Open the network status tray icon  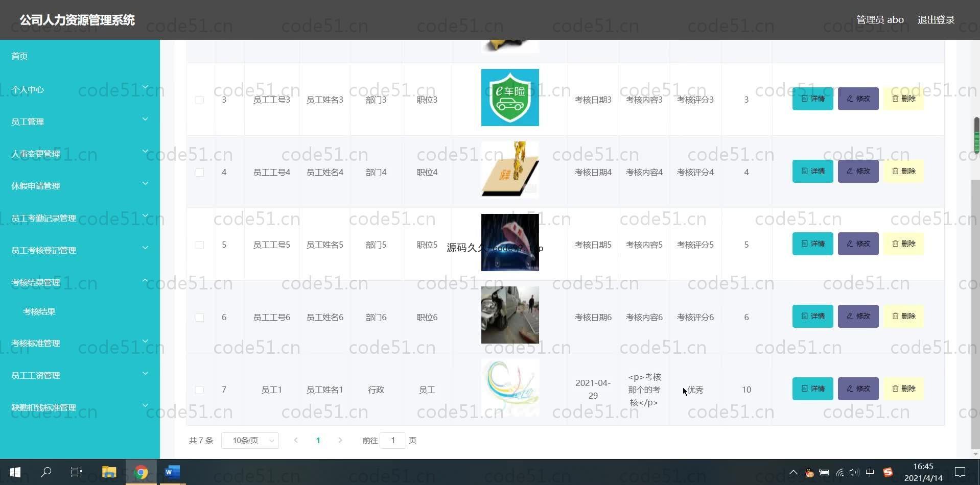tap(839, 472)
